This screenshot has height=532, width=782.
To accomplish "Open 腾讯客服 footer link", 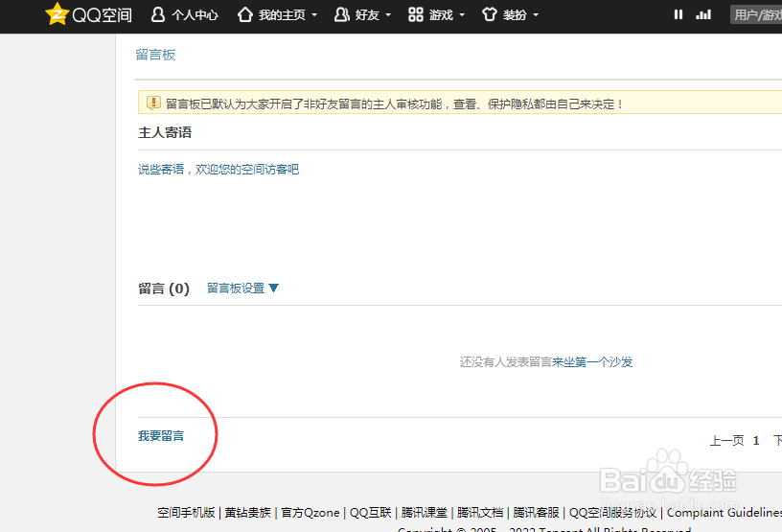I will tap(536, 513).
